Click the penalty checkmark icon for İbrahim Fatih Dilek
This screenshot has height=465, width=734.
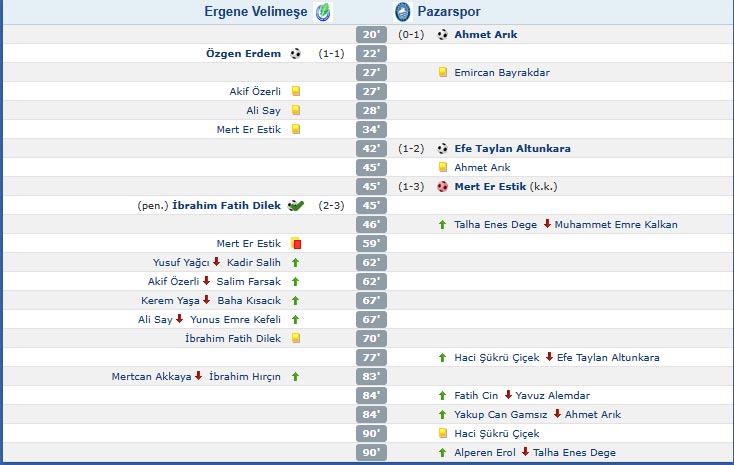coord(295,205)
